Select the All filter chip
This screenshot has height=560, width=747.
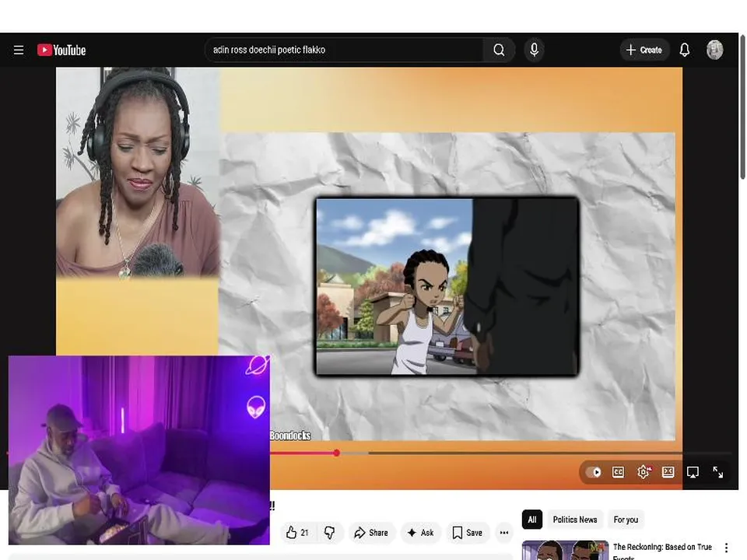pos(532,520)
